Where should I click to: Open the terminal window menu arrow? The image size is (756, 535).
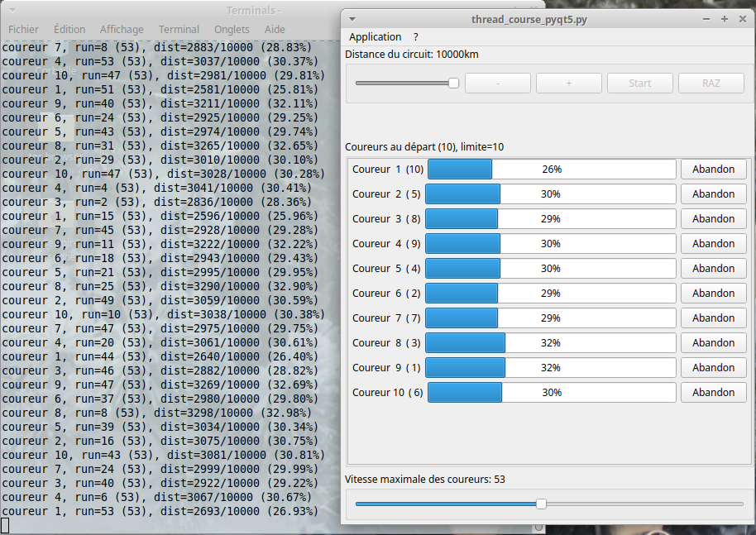[10, 11]
